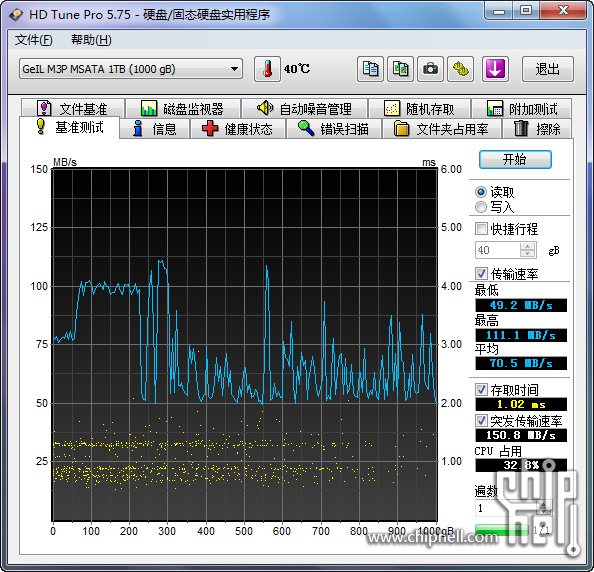Open the 文件基准 tab

[73, 109]
